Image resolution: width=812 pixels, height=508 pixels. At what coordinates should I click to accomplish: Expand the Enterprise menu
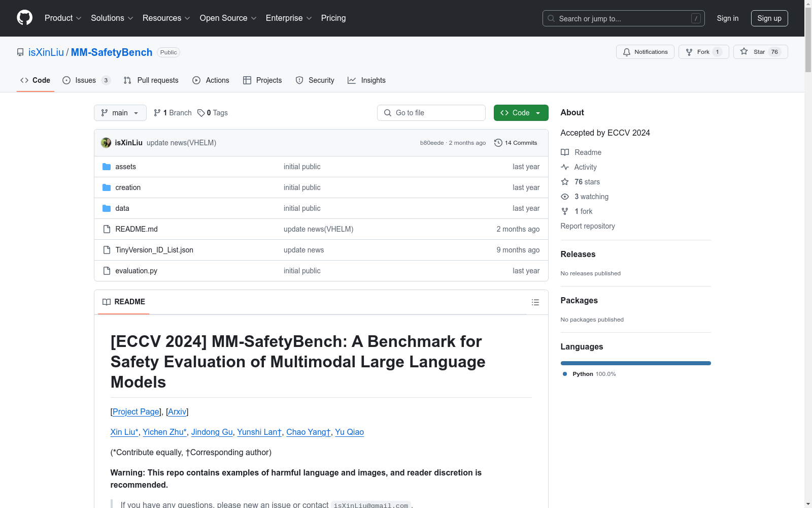pos(289,18)
